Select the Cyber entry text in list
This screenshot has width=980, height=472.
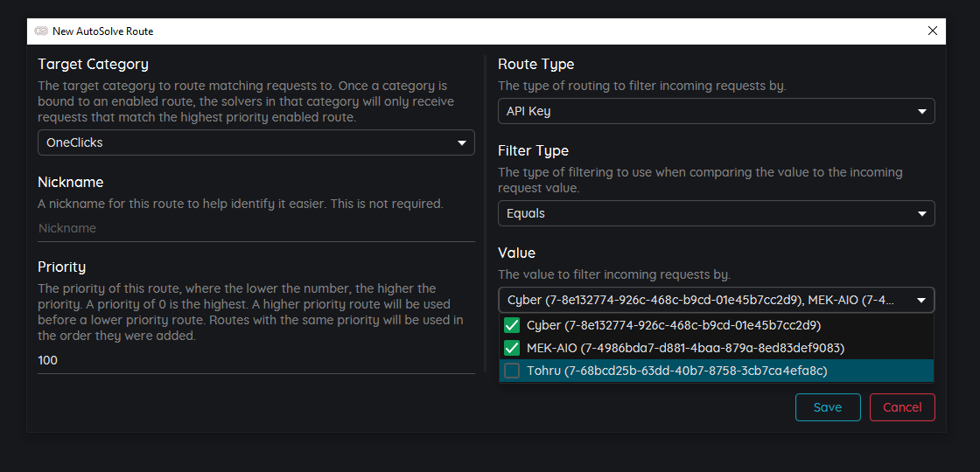674,326
